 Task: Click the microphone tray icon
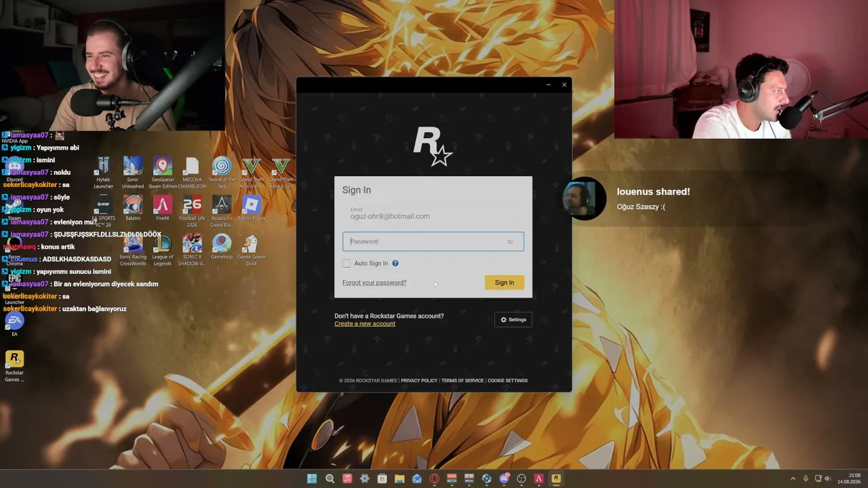(x=806, y=479)
